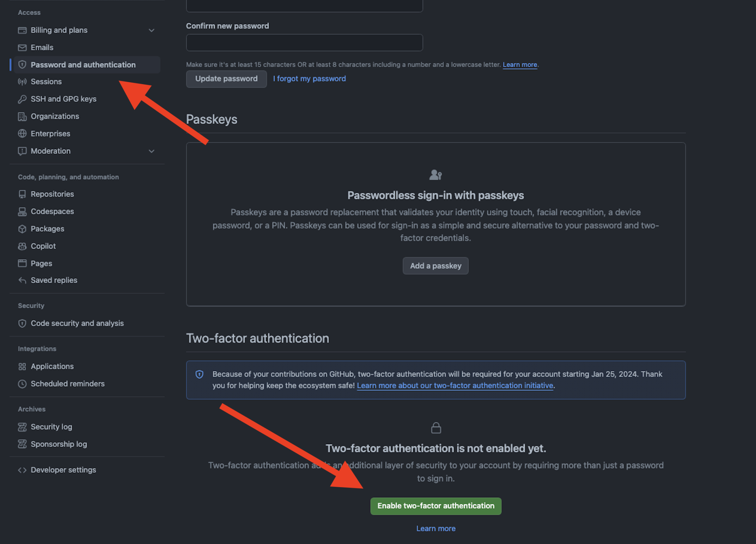Viewport: 756px width, 544px height.
Task: Expand the Moderation section
Action: pyautogui.click(x=152, y=151)
